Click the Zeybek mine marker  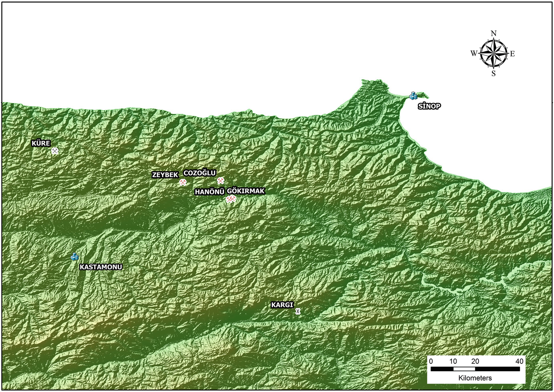[x=183, y=183]
